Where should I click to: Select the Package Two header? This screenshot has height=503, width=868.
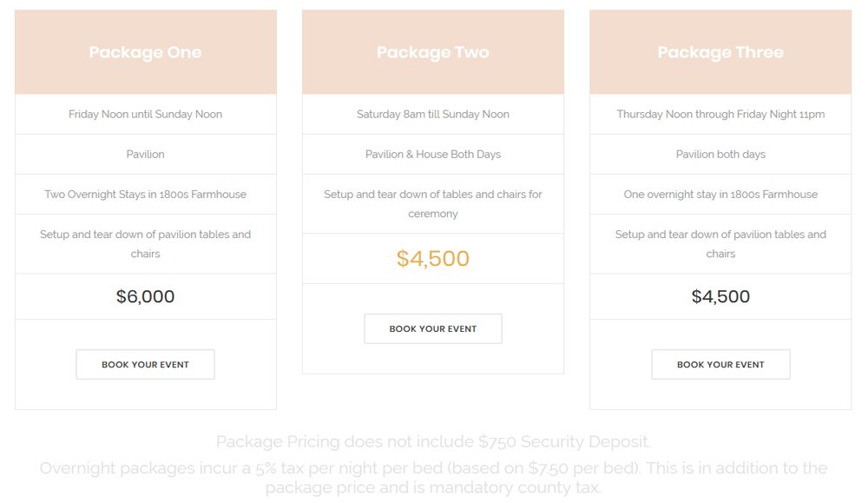pyautogui.click(x=433, y=52)
